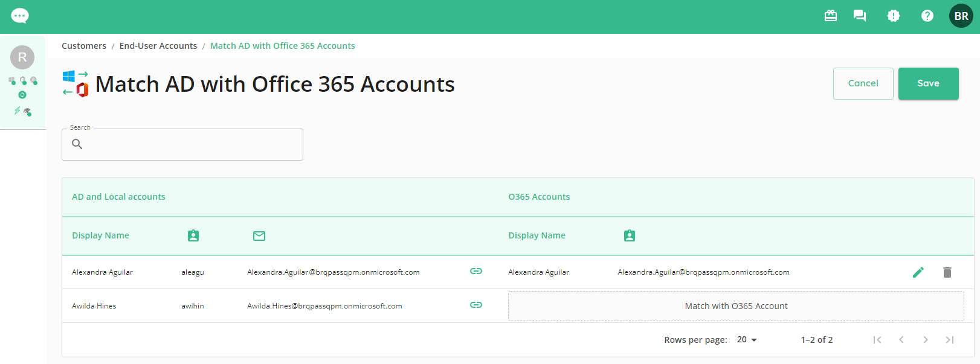
Task: Click the lightning bolt icon in sidebar
Action: [x=17, y=111]
